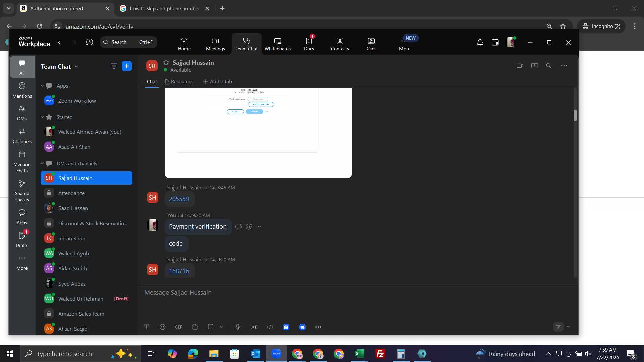This screenshot has width=644, height=362.
Task: Select All chats in sidebar
Action: 22,67
